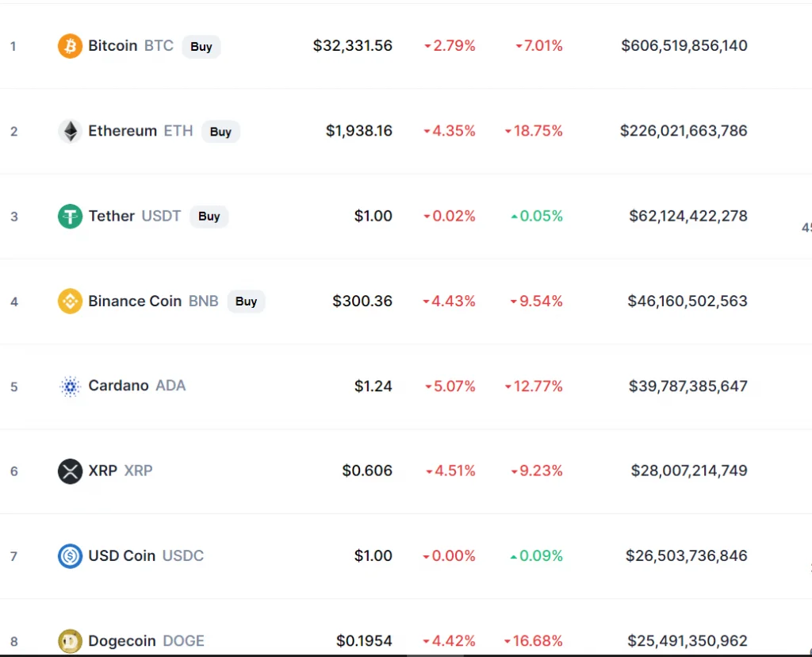This screenshot has width=812, height=657.
Task: Click the green Tether logo icon
Action: pos(70,216)
